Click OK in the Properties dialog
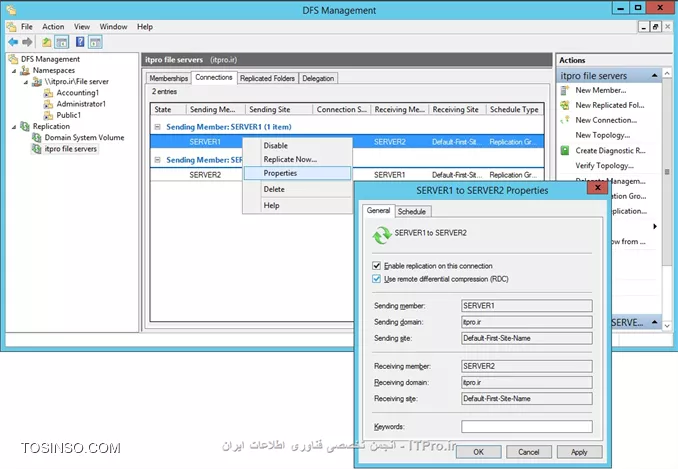 point(478,452)
